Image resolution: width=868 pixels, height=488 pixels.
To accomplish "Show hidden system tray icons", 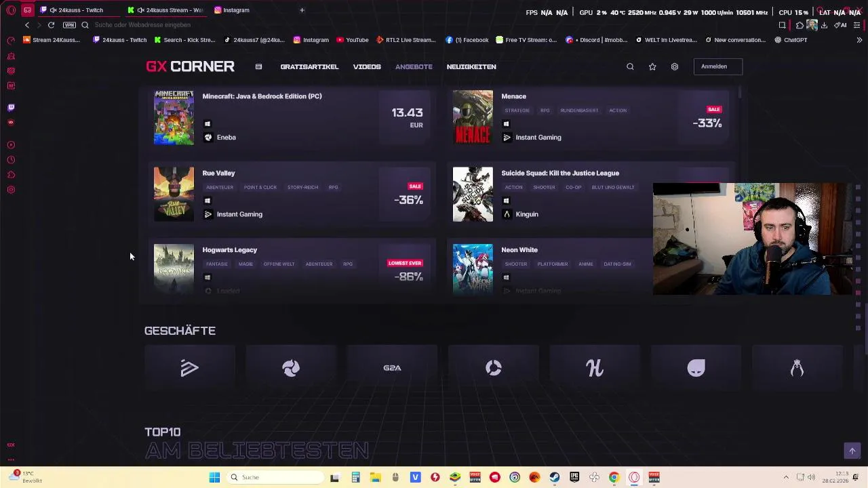I will point(786,477).
